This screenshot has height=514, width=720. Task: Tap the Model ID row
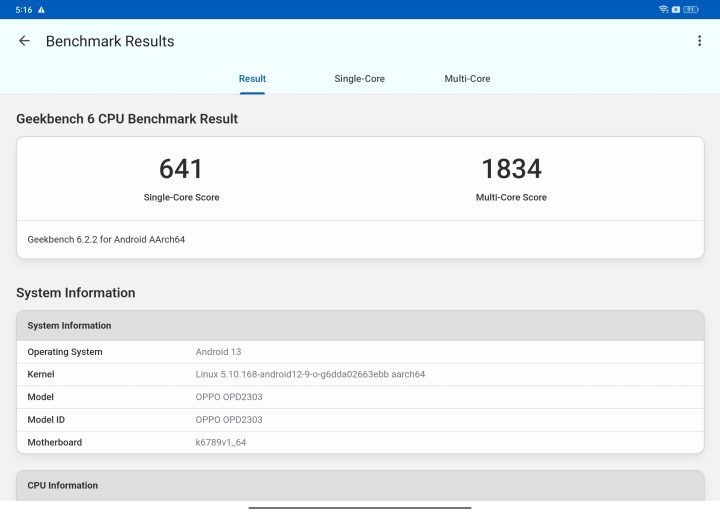pos(360,420)
